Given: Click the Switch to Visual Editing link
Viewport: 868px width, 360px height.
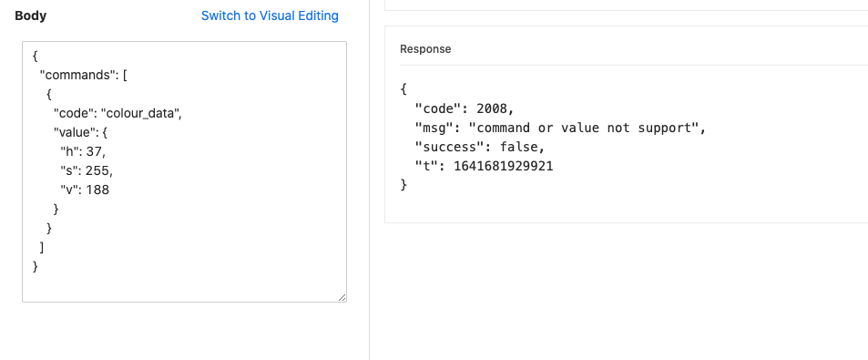Looking at the screenshot, I should click(270, 15).
